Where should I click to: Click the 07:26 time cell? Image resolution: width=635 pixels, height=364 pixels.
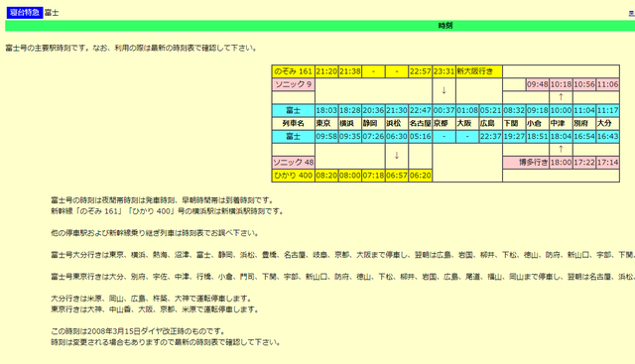pyautogui.click(x=373, y=137)
